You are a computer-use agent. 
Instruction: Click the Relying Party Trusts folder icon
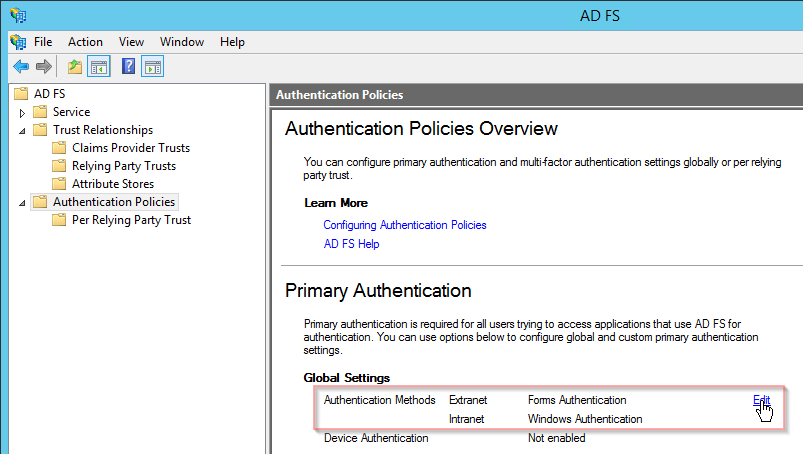point(59,166)
